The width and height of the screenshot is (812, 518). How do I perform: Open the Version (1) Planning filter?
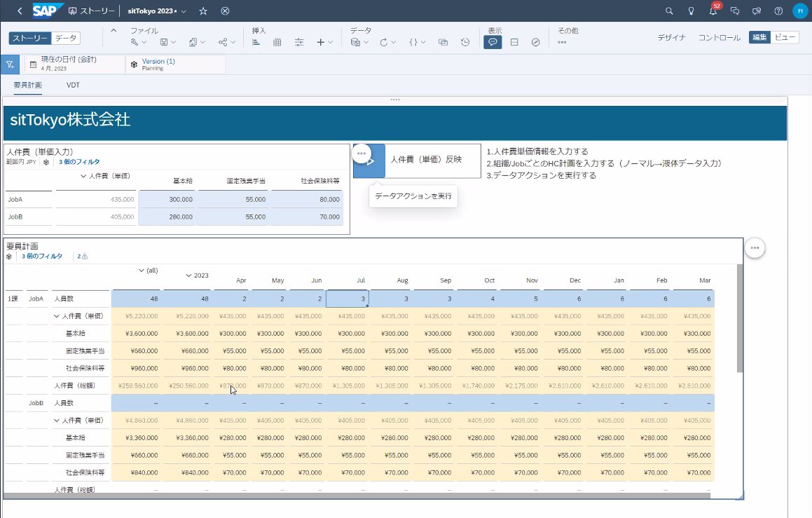tap(175, 64)
